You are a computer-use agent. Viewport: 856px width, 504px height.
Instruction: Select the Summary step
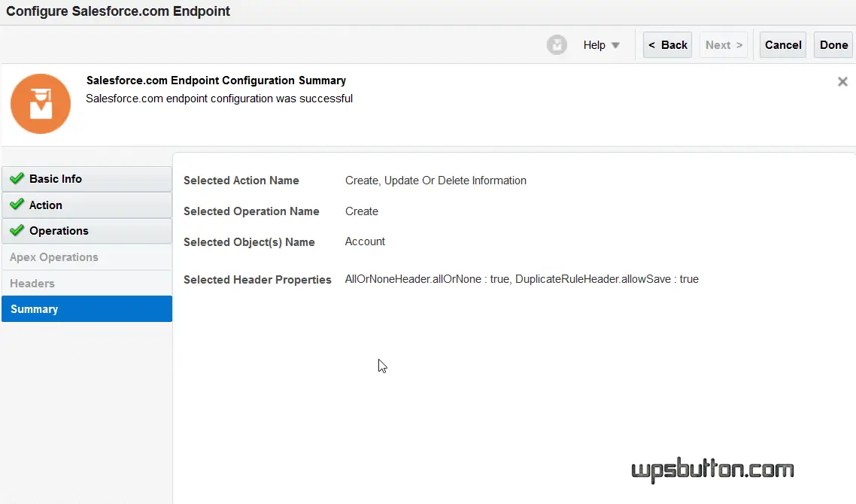pyautogui.click(x=87, y=309)
